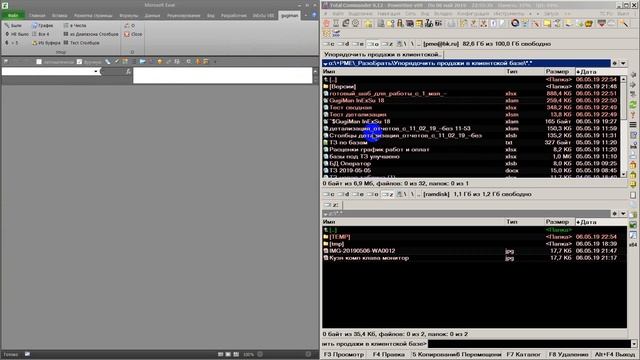The height and width of the screenshot is (360, 640).
Task: Select the БД Оператор file row
Action: (471, 163)
